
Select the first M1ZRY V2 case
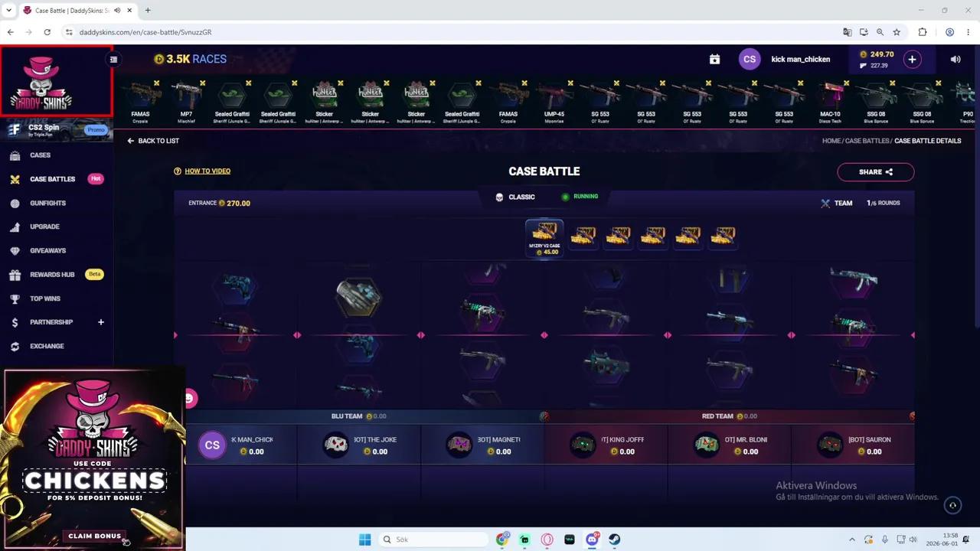point(544,238)
